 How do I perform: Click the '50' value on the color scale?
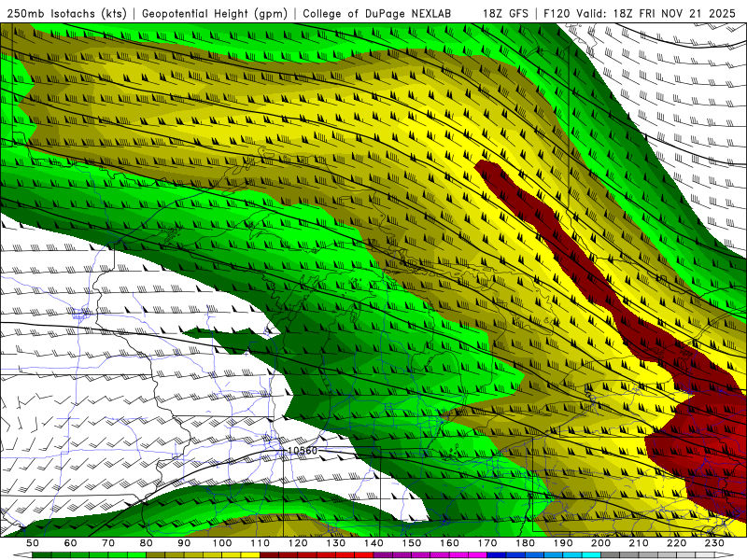33,543
